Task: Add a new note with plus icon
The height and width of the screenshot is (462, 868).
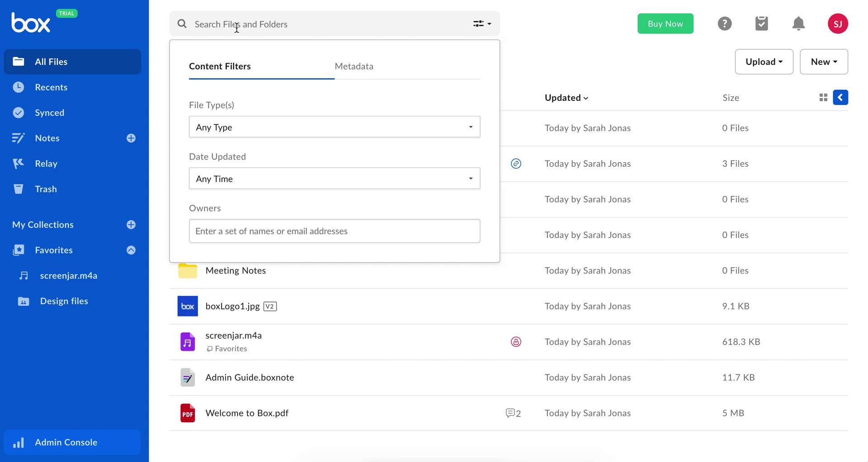Action: point(131,138)
